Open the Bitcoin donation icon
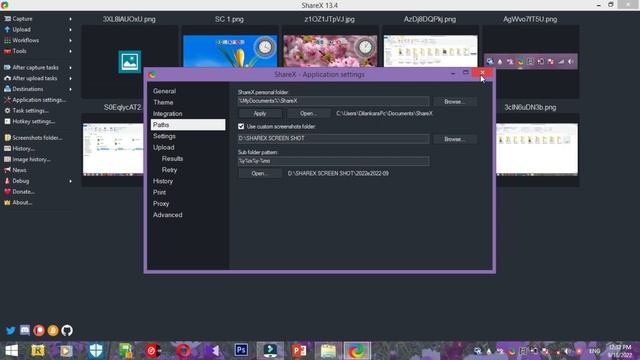The width and height of the screenshot is (640, 360). pyautogui.click(x=53, y=330)
